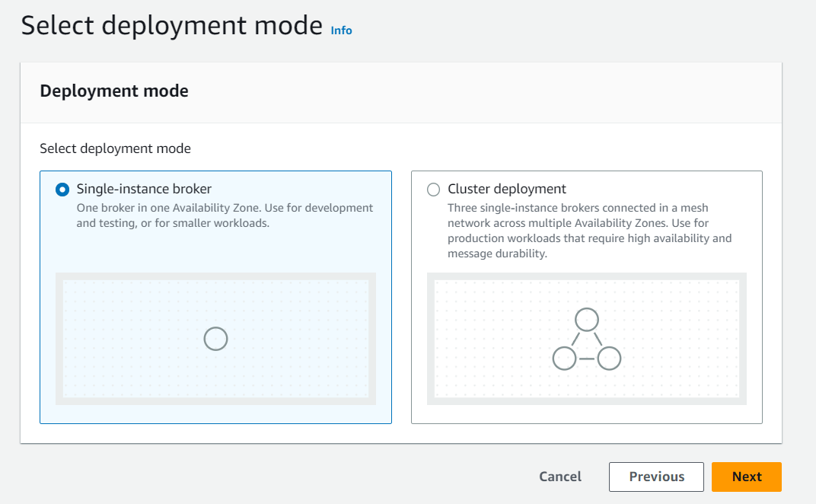Click the Previous button
Screen dimensions: 816x504
click(656, 477)
